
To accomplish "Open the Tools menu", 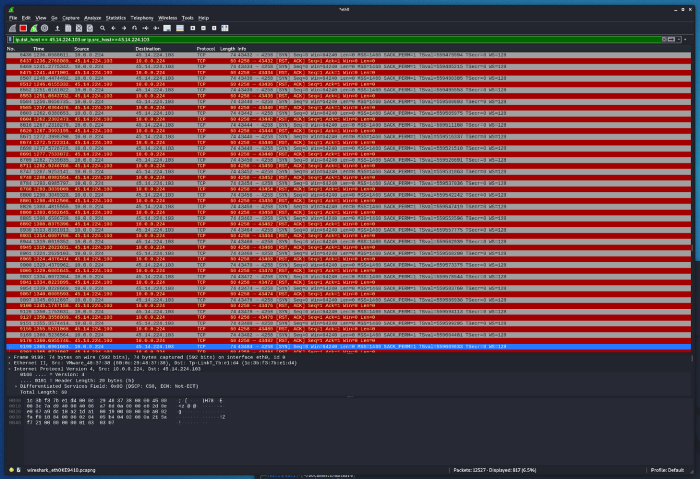I will pos(188,18).
